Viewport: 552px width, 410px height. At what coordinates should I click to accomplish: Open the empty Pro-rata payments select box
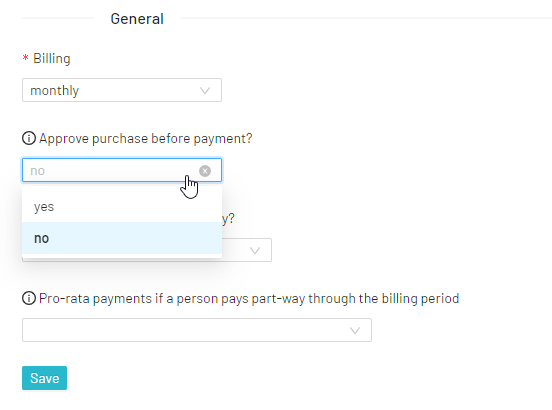[197, 330]
